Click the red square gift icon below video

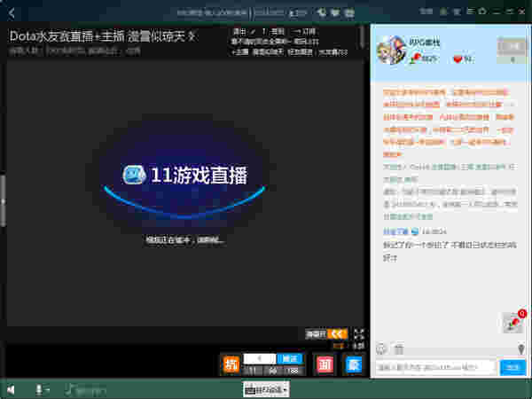325,364
